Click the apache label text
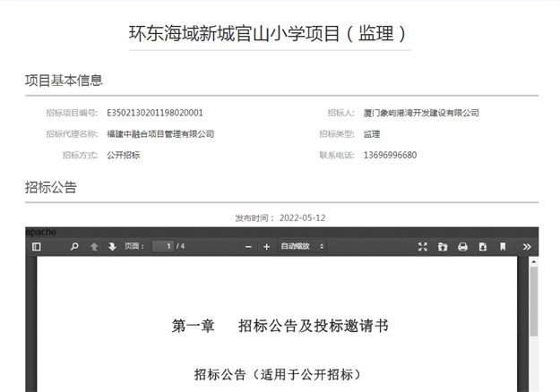This screenshot has width=560, height=392. (x=40, y=232)
